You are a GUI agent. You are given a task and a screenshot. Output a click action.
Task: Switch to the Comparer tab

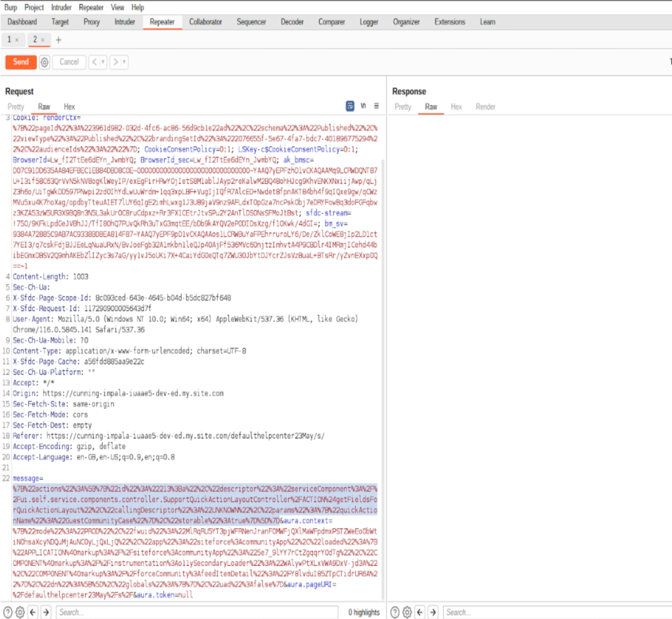pos(331,22)
